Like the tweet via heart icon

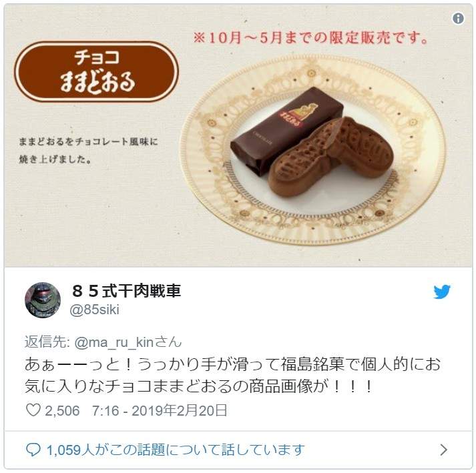coord(33,410)
